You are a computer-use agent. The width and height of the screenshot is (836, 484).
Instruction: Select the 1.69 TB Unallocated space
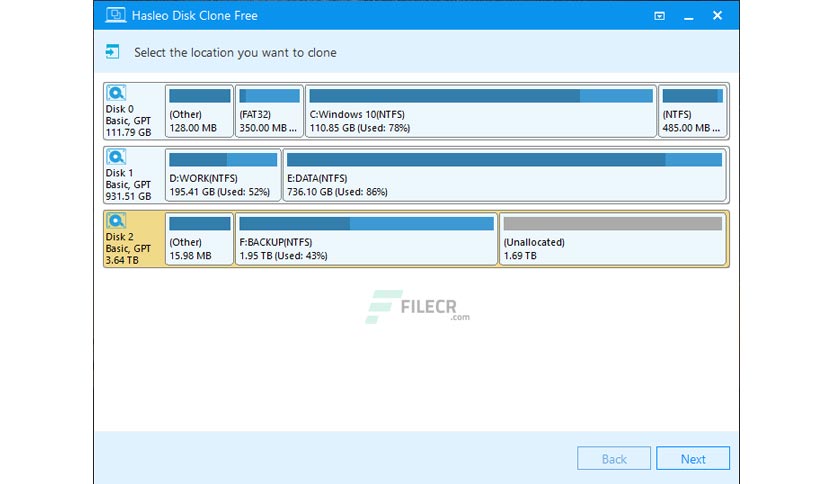[613, 239]
